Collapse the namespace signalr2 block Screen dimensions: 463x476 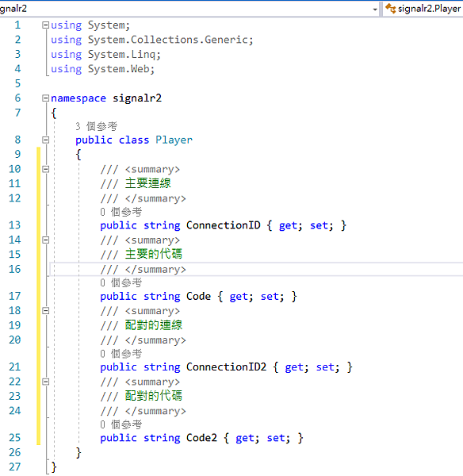(45, 98)
